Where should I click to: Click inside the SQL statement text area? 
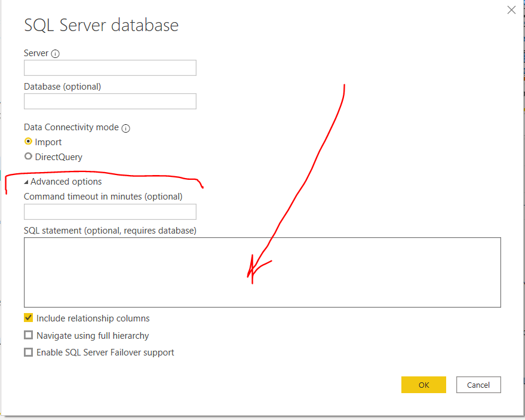click(263, 272)
